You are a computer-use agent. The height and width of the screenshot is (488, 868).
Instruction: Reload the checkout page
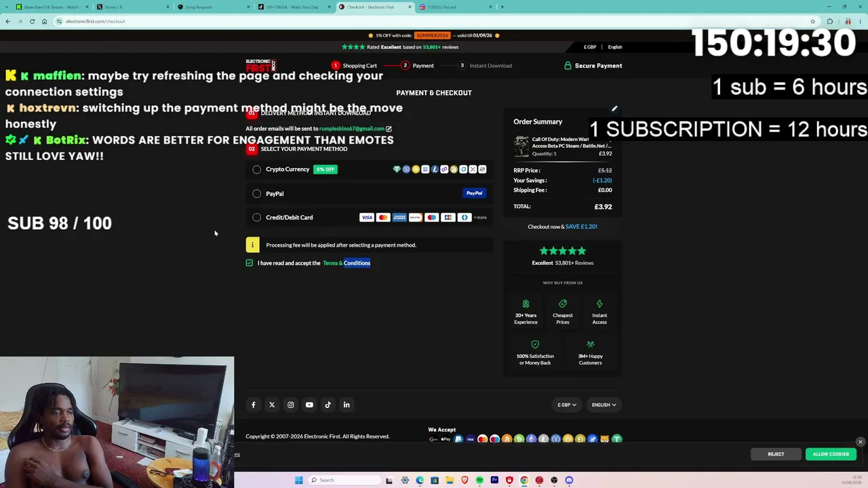(32, 21)
